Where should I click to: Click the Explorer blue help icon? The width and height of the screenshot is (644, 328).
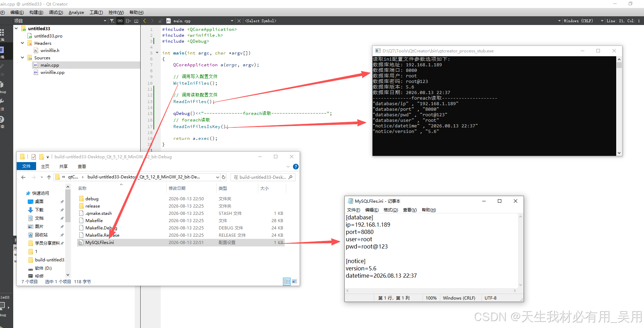tap(296, 167)
